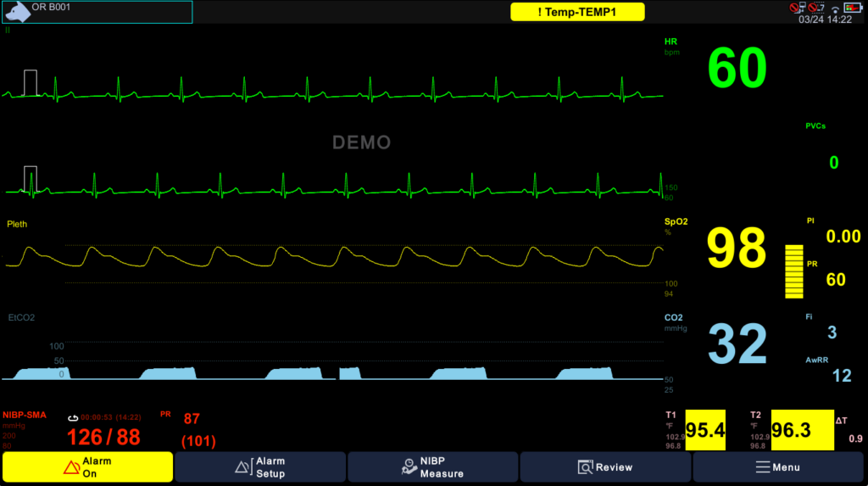Start NIBP Measure

pos(433,467)
